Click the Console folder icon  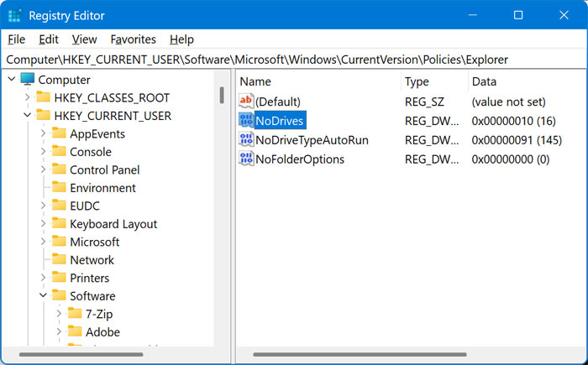(59, 151)
